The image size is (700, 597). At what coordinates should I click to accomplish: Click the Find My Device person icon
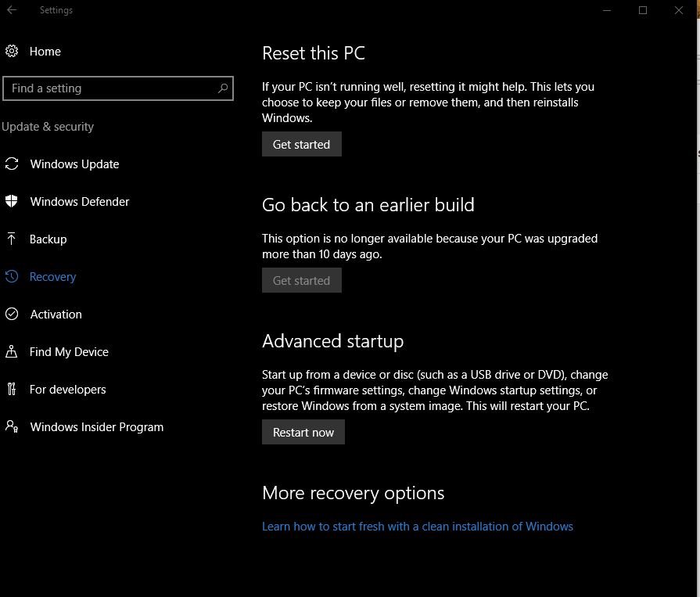tap(12, 352)
